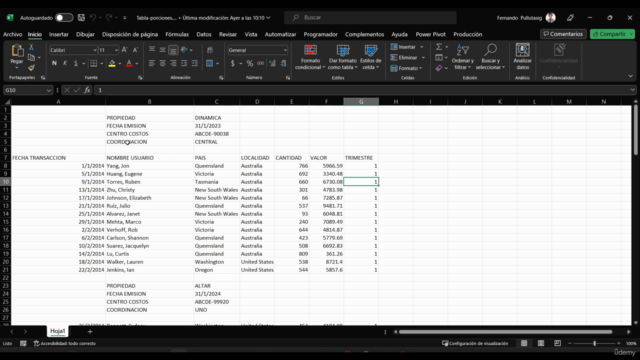
Task: Click the insert function fx icon
Action: coord(87,90)
